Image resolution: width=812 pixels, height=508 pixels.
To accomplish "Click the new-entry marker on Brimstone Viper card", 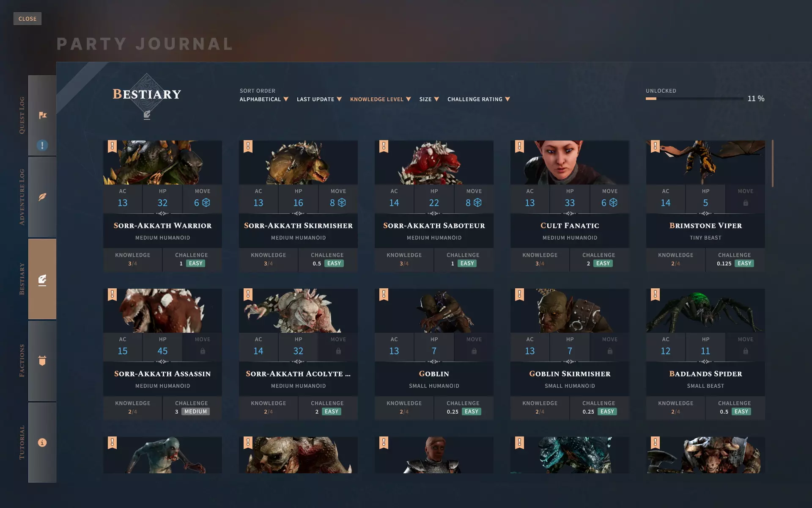I will click(x=655, y=146).
